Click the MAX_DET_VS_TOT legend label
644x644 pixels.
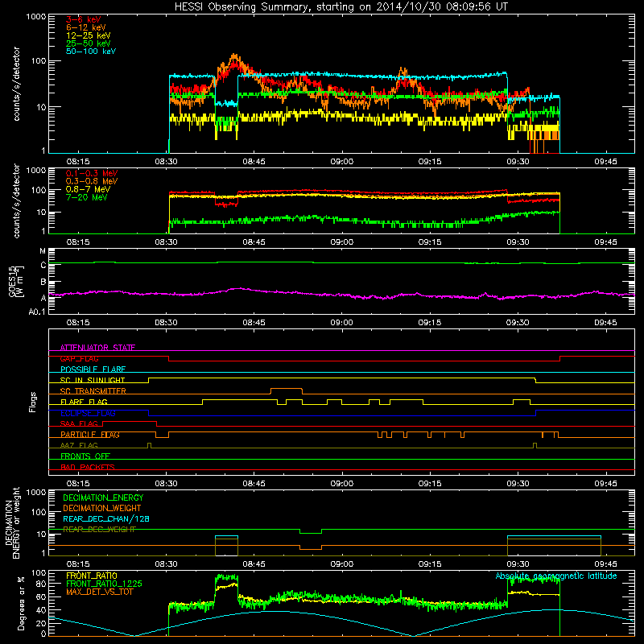click(x=99, y=592)
